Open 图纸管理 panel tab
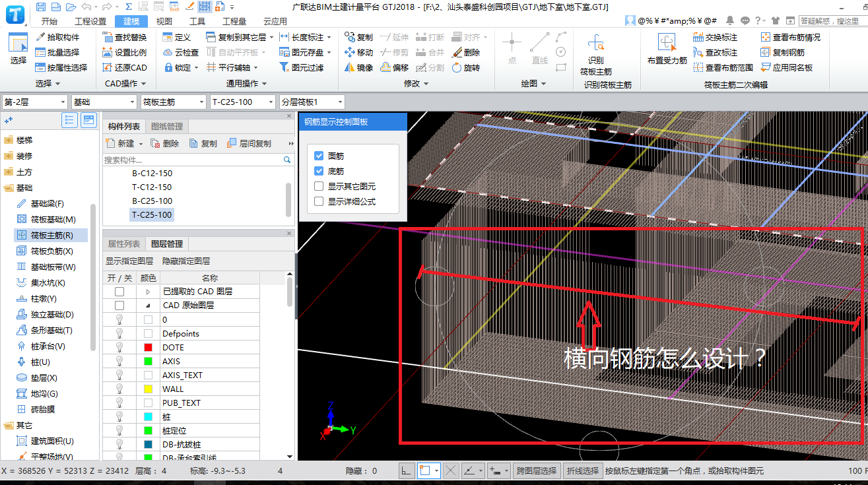The width and height of the screenshot is (868, 485). [x=167, y=126]
